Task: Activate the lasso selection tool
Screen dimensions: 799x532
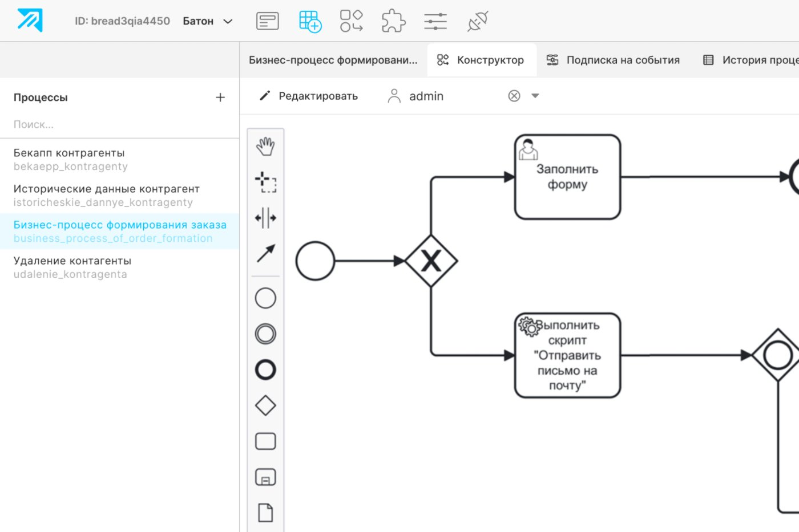Action: click(265, 182)
